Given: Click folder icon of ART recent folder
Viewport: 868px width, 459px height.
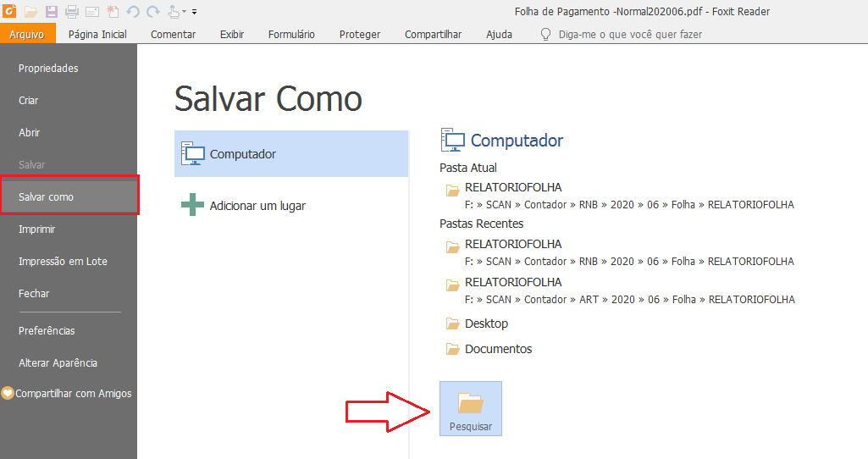Looking at the screenshot, I should (x=453, y=285).
